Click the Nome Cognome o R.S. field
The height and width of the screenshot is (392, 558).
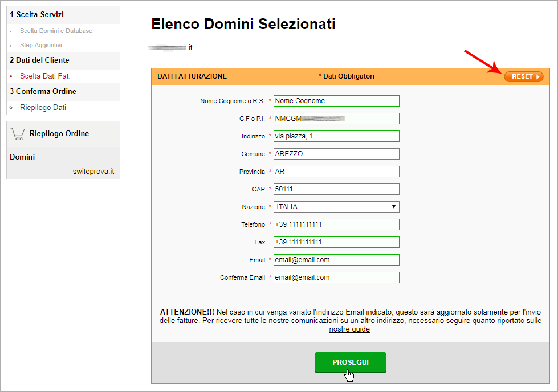pyautogui.click(x=336, y=100)
